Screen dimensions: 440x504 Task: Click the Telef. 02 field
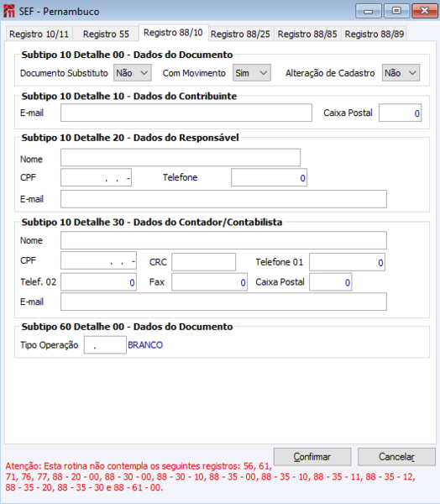tap(99, 282)
